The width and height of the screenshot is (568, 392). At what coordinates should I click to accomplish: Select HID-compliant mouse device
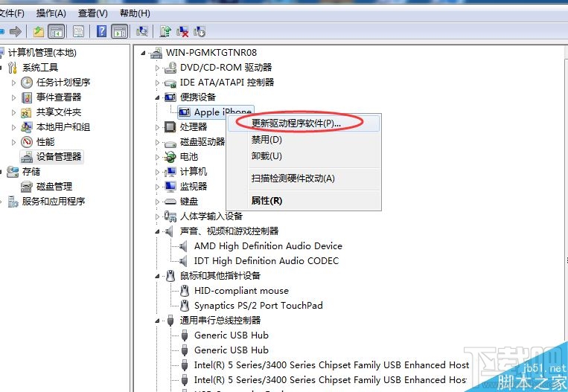tap(241, 291)
